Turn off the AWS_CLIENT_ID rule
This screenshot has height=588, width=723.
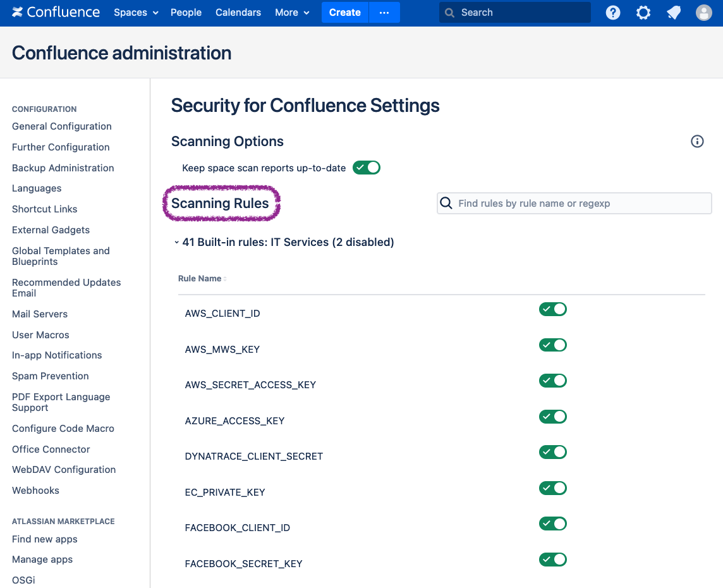pos(553,309)
